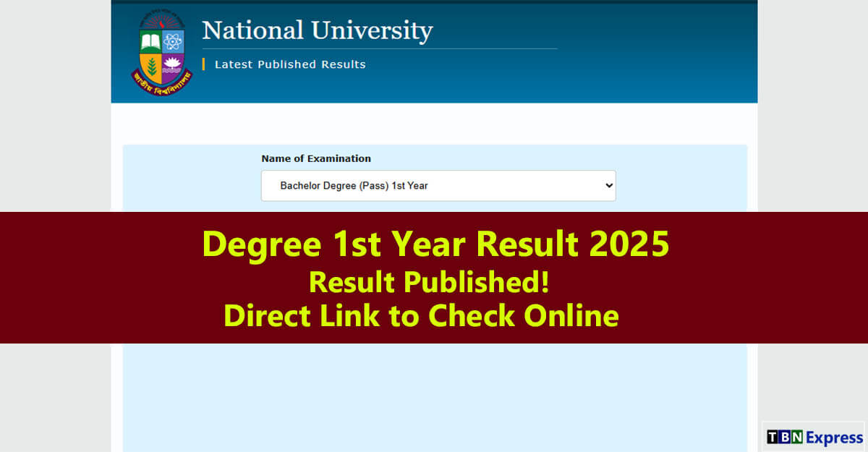Open the Name of Examination dropdown
The width and height of the screenshot is (868, 452).
[438, 186]
